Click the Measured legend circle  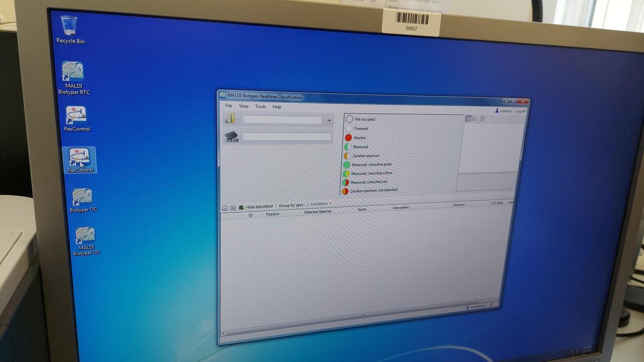click(x=347, y=146)
